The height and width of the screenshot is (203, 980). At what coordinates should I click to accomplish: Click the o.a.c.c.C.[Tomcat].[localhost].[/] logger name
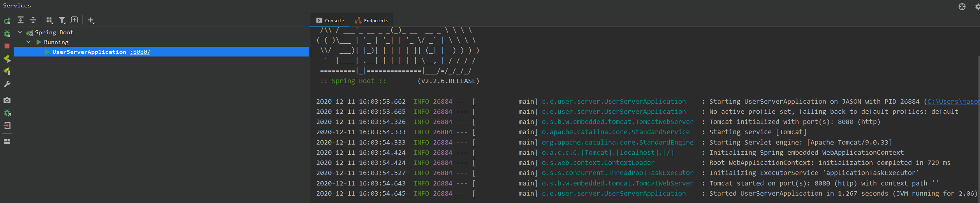pyautogui.click(x=608, y=153)
